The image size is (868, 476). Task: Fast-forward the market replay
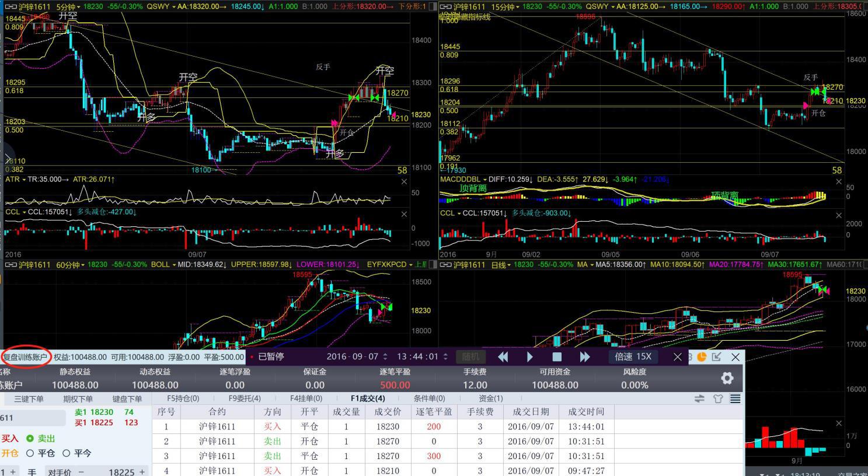point(585,357)
